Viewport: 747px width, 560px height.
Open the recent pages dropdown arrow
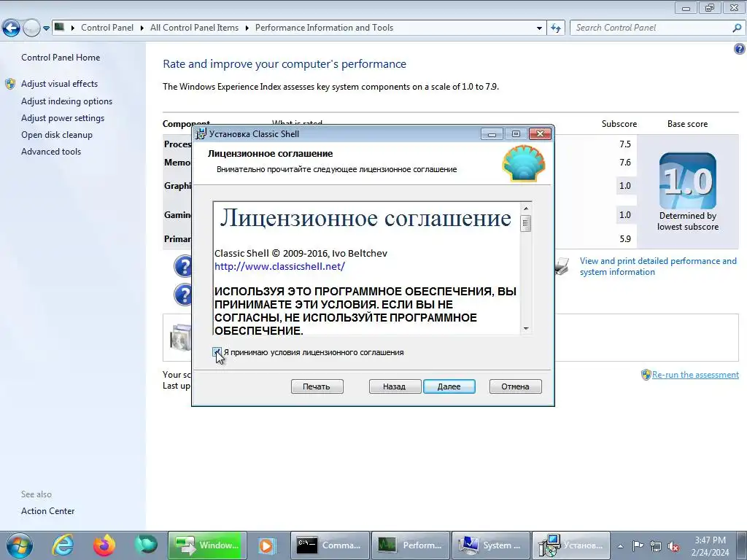click(46, 28)
